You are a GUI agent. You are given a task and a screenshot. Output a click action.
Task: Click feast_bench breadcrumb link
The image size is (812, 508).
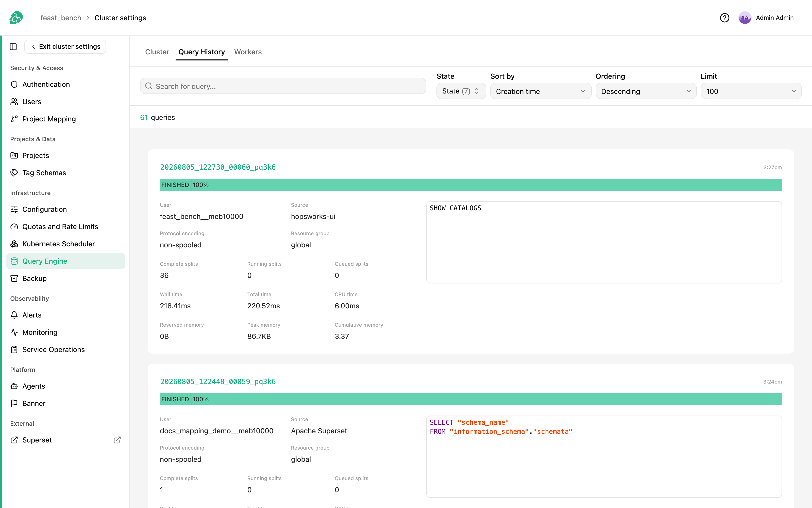pos(61,18)
